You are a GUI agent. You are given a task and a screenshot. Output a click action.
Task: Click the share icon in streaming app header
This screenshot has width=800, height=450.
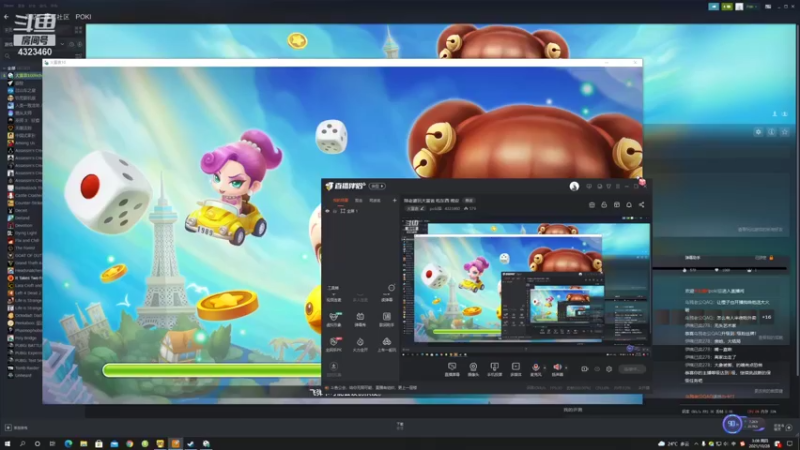(641, 205)
